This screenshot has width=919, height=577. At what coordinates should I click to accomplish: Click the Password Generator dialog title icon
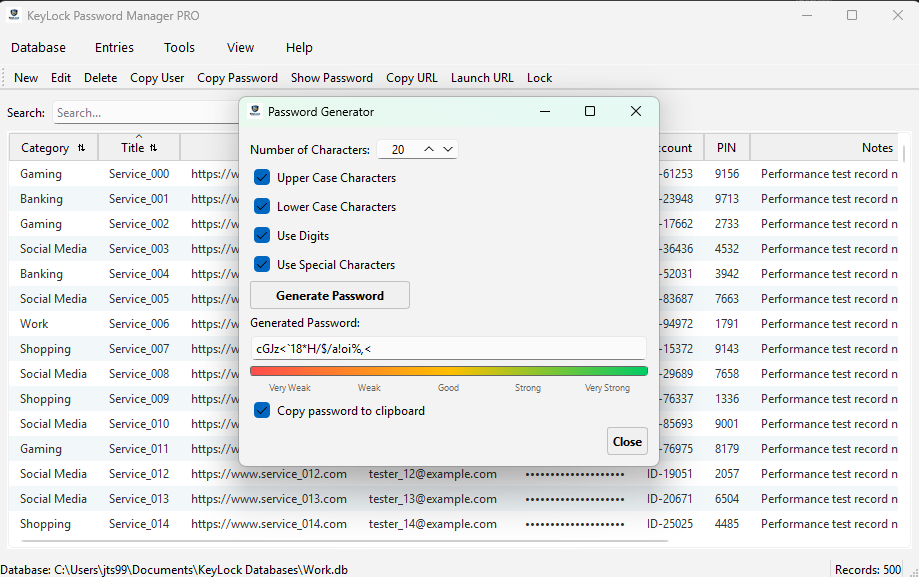tap(255, 111)
